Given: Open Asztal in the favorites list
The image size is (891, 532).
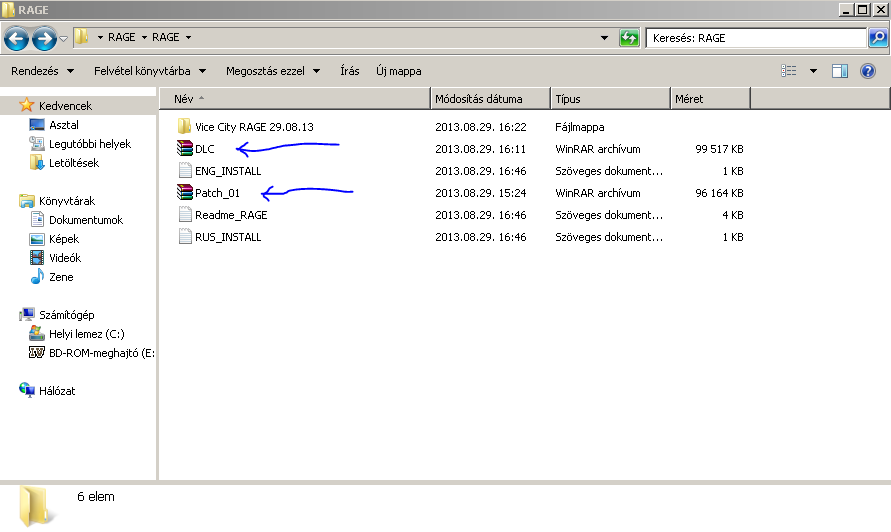Looking at the screenshot, I should point(64,125).
